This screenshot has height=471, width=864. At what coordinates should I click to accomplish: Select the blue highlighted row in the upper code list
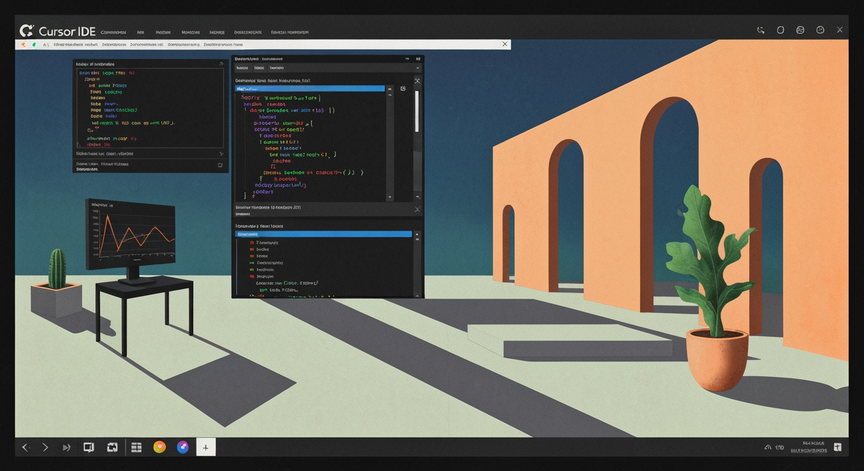[310, 88]
